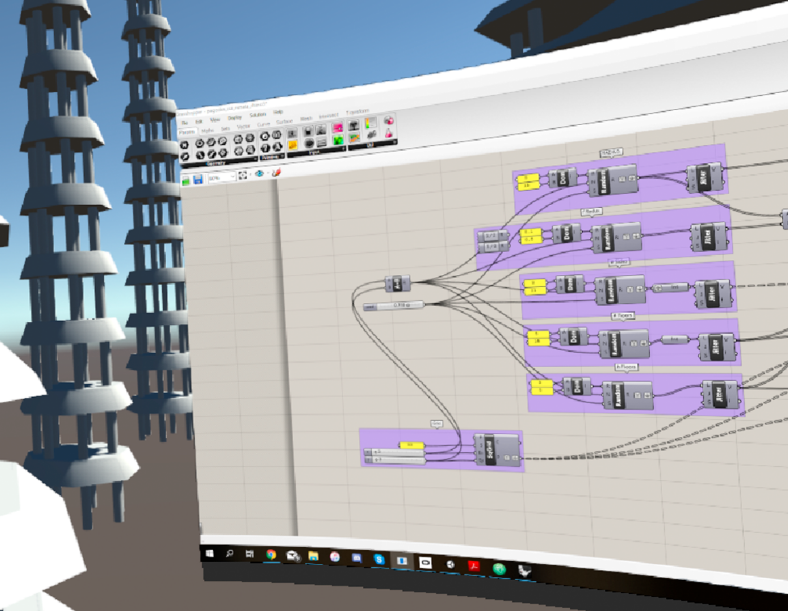The image size is (788, 611).
Task: Click the green Open File toolbar icon
Action: click(x=186, y=181)
